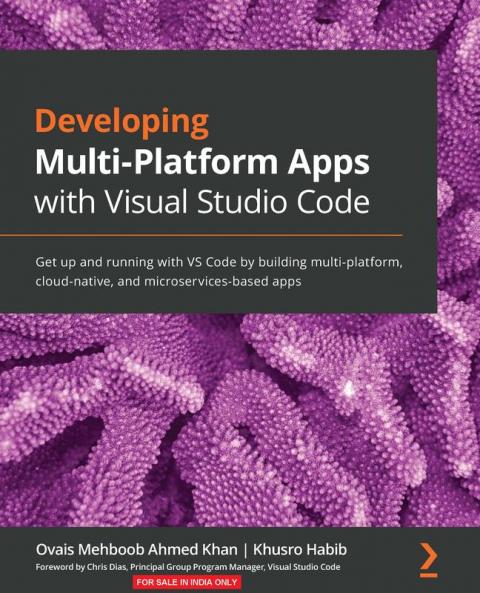Click the red "FOR SALE IN INDIA ONLY" label
Viewport: 480px width, 593px height.
(187, 582)
